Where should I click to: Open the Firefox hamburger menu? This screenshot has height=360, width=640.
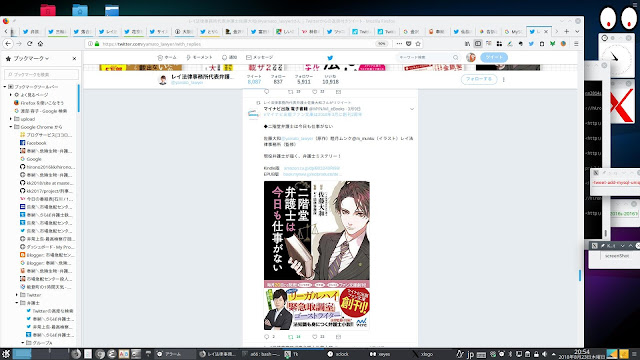click(x=576, y=44)
